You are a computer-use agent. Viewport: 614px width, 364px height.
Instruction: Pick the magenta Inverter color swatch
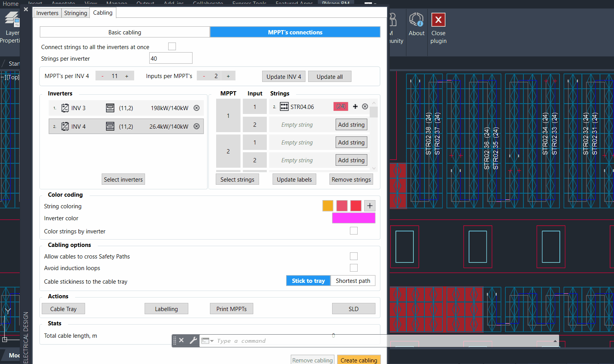[x=353, y=218]
